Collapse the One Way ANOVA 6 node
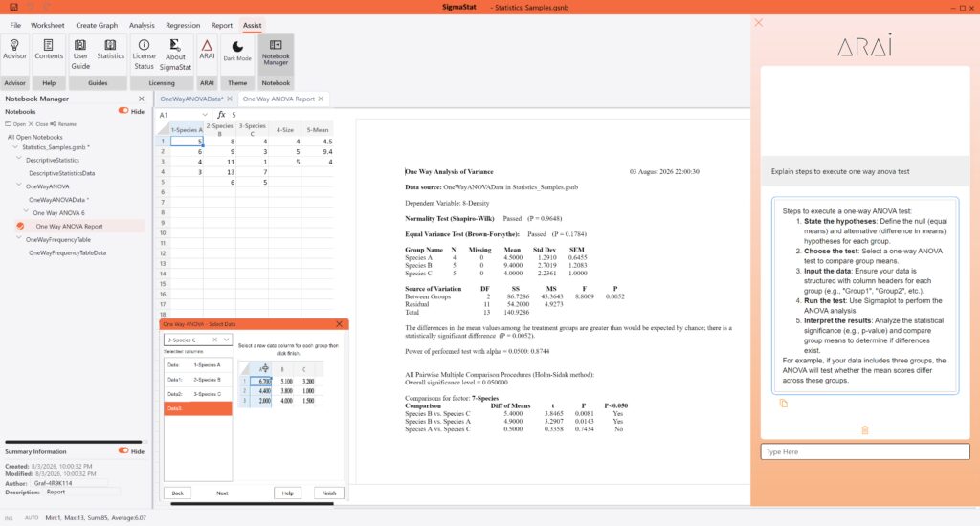 coord(26,212)
